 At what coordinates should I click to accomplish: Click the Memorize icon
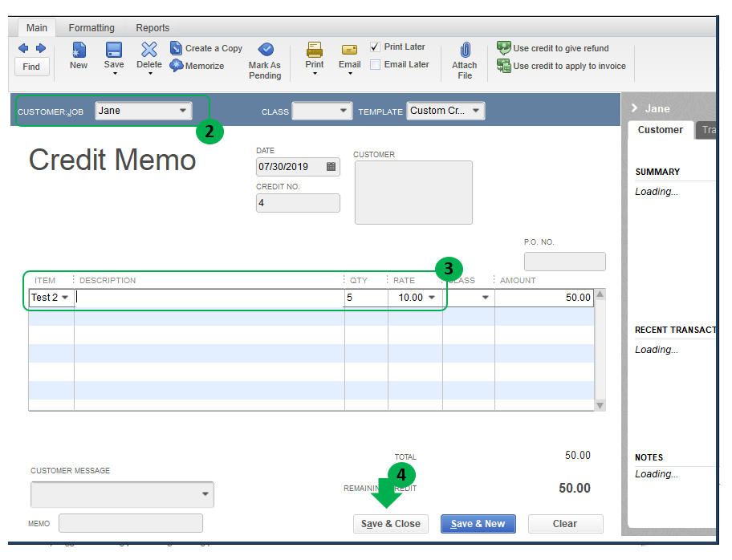pos(176,66)
